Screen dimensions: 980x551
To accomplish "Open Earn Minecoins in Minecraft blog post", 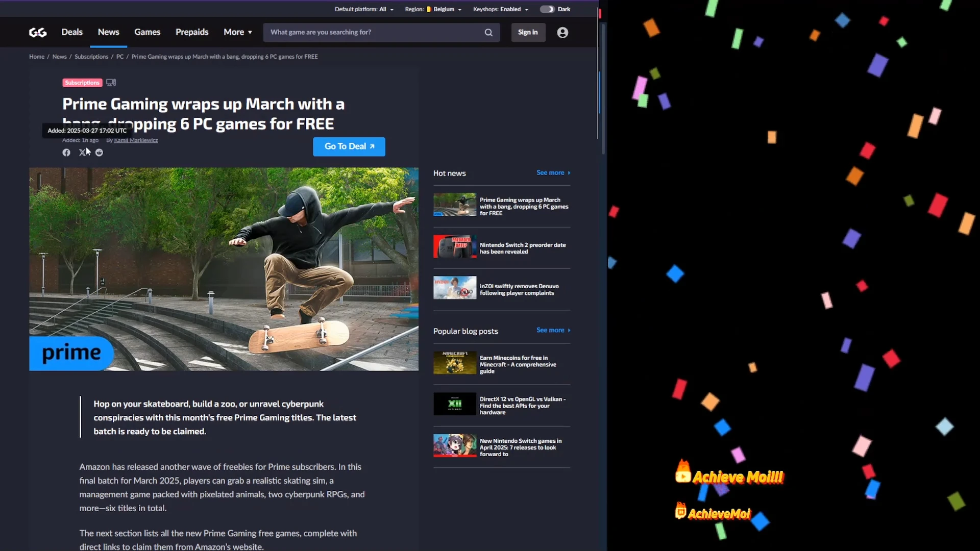I will pos(518,365).
